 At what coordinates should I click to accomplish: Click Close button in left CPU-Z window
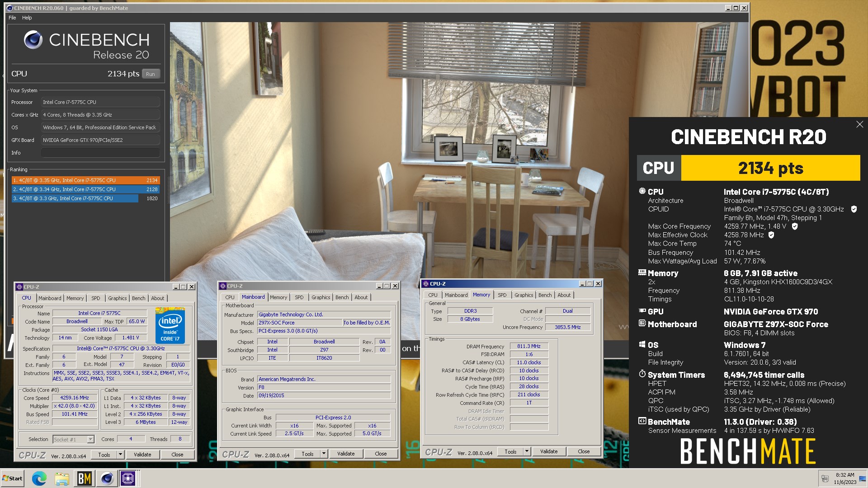[177, 455]
